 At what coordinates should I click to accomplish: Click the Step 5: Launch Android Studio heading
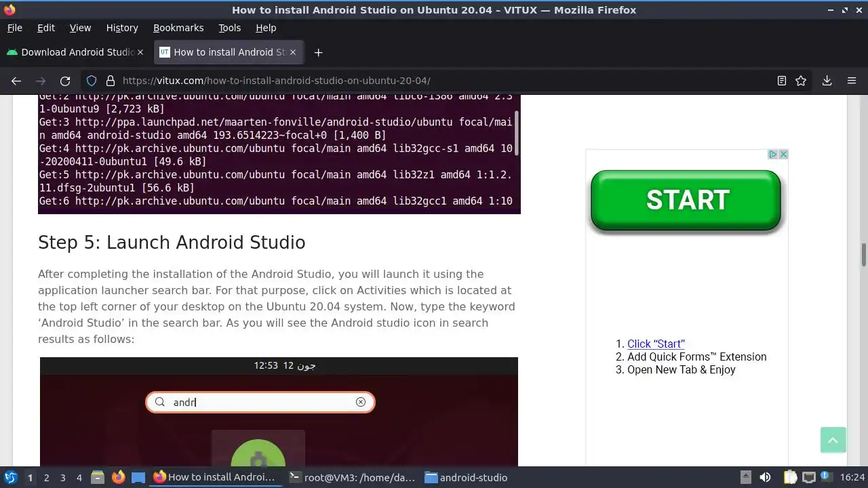point(172,243)
